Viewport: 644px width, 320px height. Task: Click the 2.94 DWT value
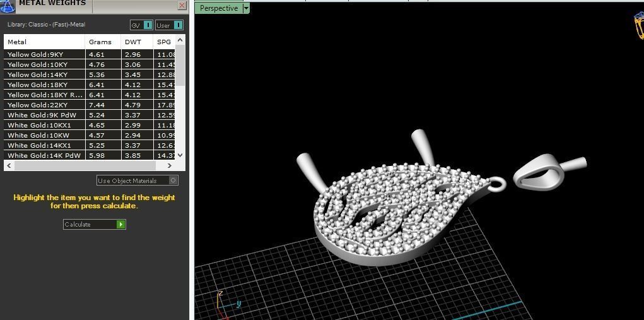click(132, 135)
